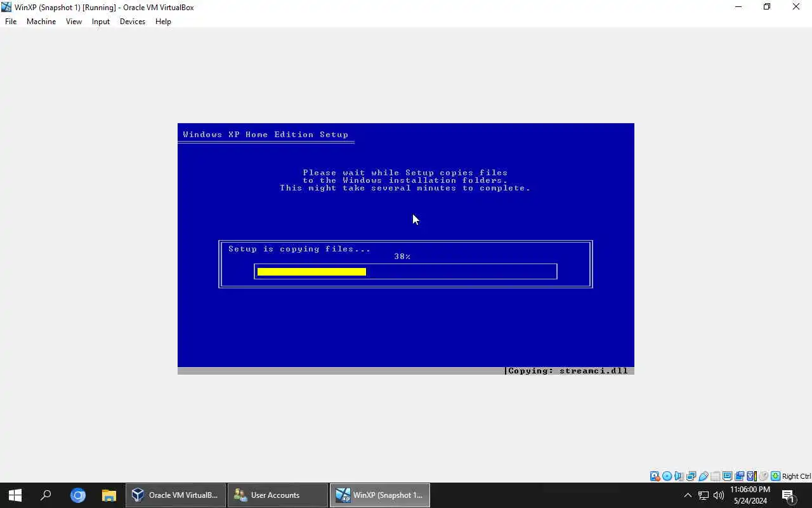Click the optical disc indicator icon
812x508 pixels.
click(667, 476)
